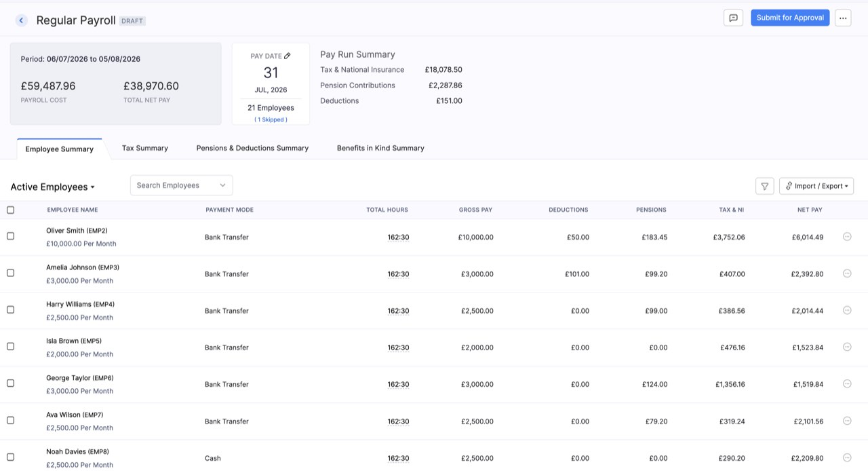View the 1 Skipped employees link
Screen dimensions: 868x471
point(271,119)
